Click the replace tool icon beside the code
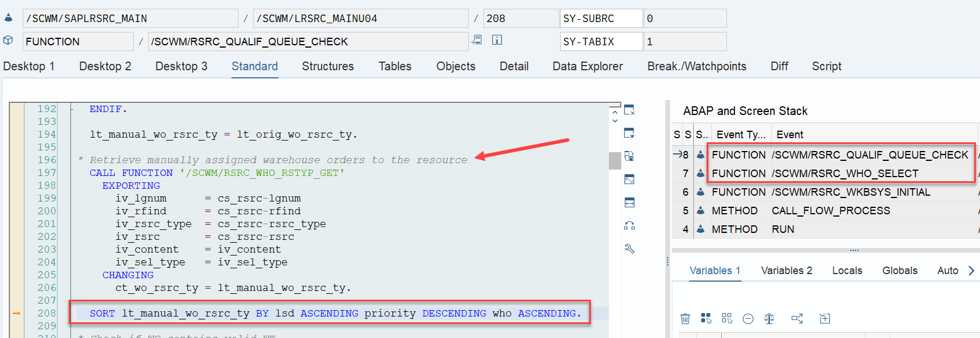Screen dimensions: 980x338 (x=629, y=156)
